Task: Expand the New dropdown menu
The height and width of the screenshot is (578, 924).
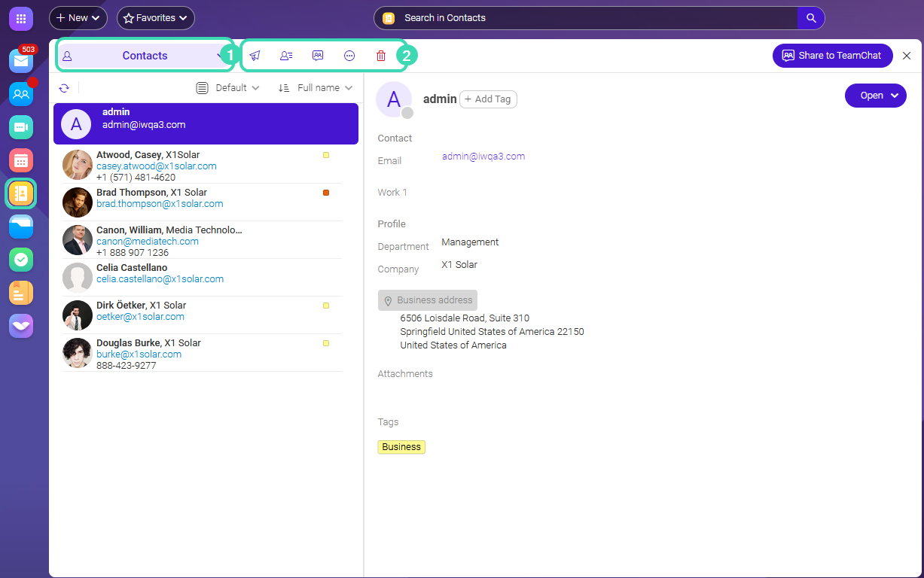Action: click(78, 18)
